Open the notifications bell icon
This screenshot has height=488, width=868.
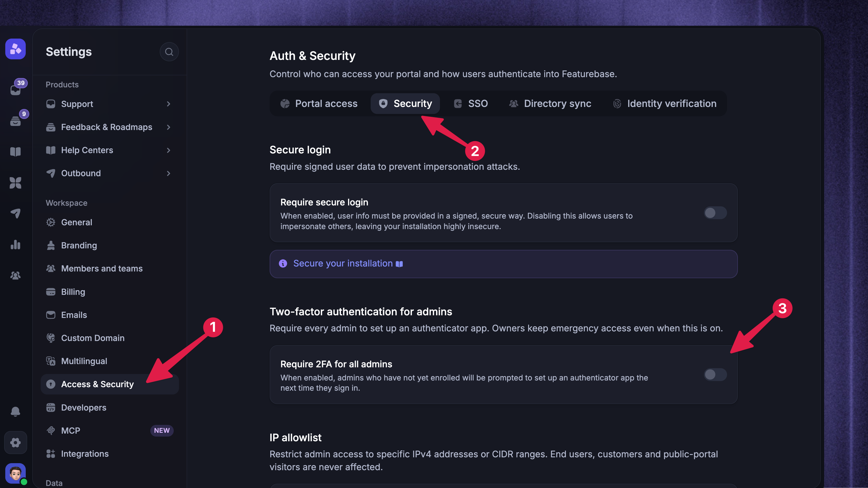pyautogui.click(x=15, y=411)
